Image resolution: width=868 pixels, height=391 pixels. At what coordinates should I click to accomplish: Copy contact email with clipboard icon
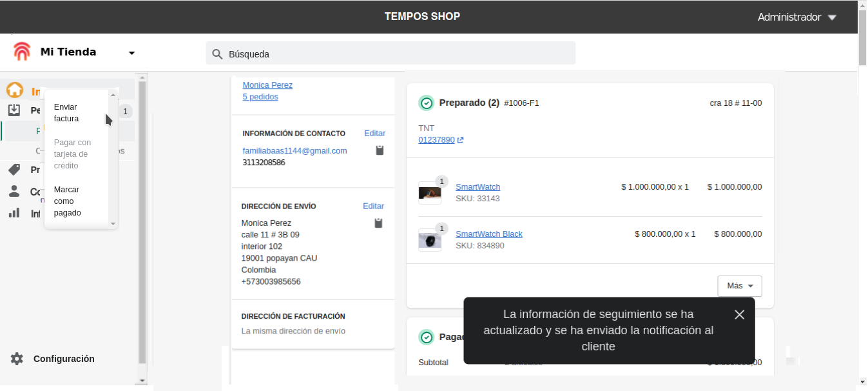click(380, 150)
